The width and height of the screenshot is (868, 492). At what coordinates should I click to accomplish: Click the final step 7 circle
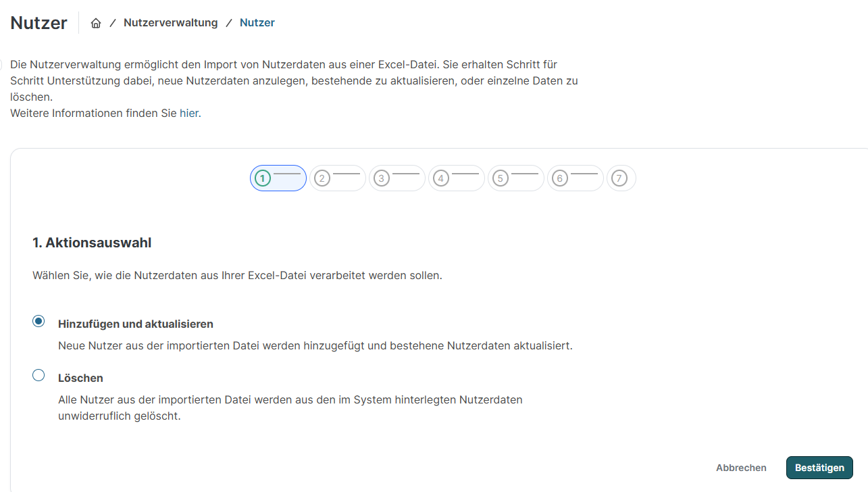(x=619, y=178)
